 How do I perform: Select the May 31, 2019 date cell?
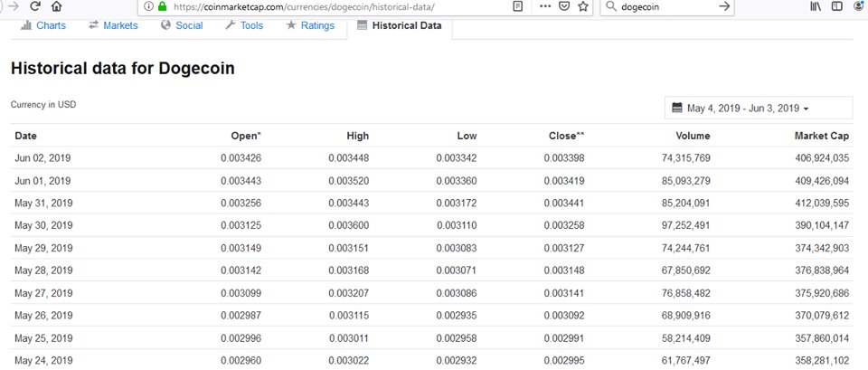[x=43, y=204]
